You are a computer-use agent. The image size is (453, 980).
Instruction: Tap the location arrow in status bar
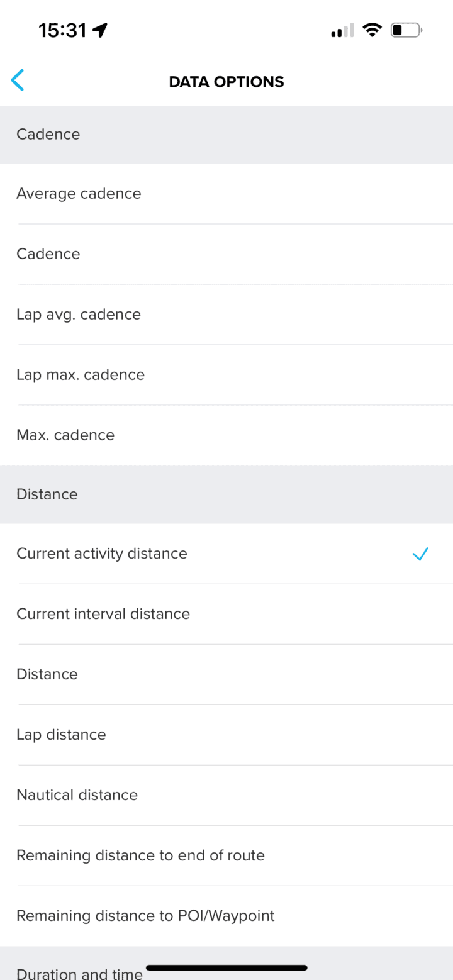click(x=100, y=30)
